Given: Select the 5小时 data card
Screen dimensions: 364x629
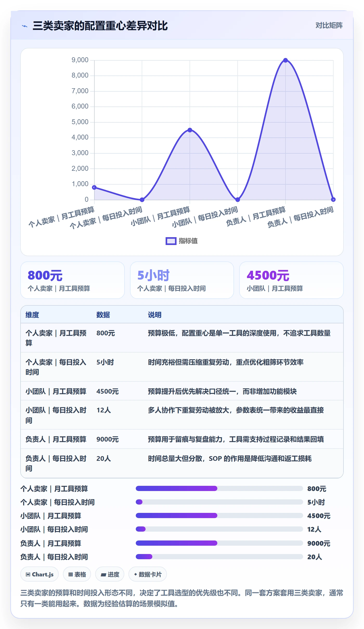Looking at the screenshot, I should pos(182,280).
